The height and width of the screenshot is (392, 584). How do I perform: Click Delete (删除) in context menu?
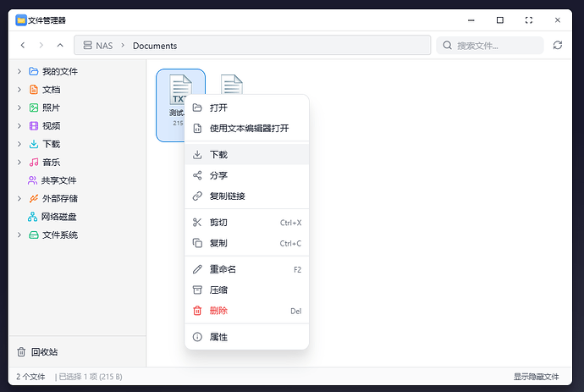(218, 311)
